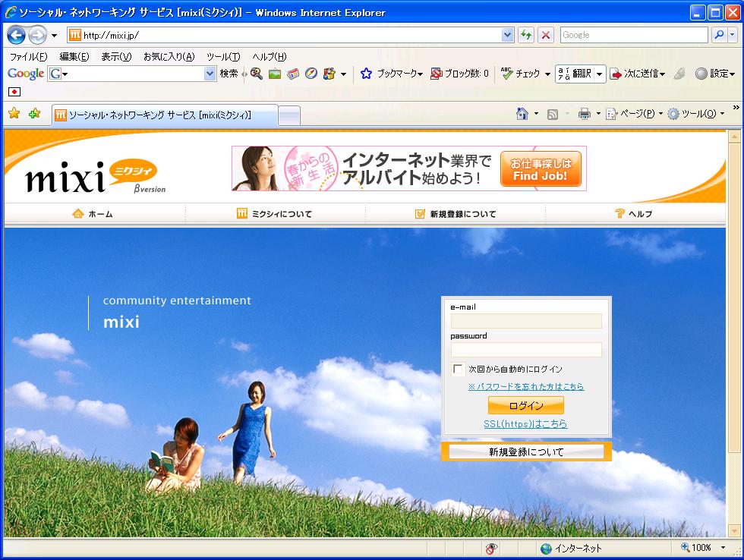
Task: Click the Japanese flag icon below the toolbar
Action: [x=14, y=92]
